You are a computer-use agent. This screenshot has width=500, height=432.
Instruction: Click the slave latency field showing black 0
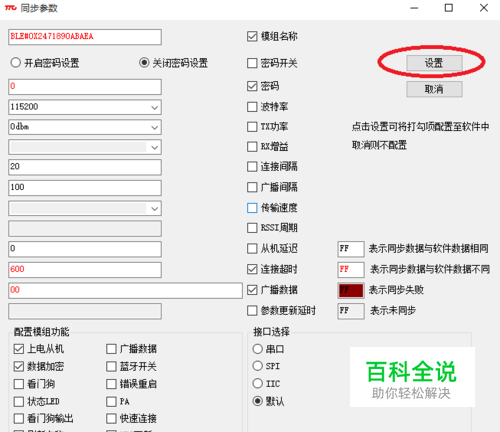click(x=85, y=249)
